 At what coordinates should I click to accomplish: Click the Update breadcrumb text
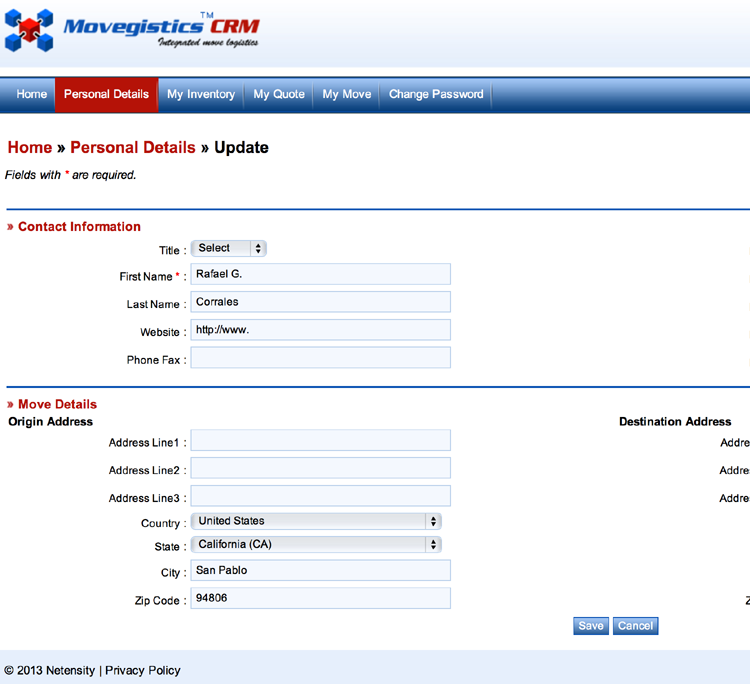(241, 147)
